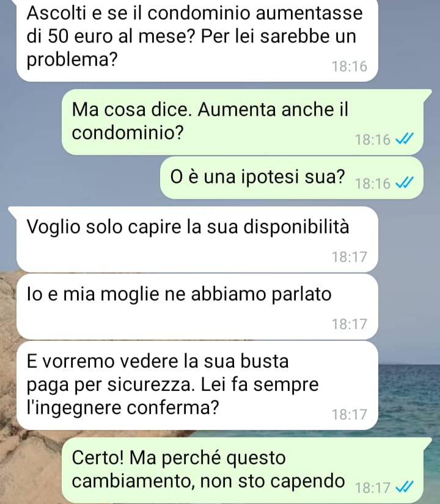Tap the double-check icon beside "O è una ipotesi sua?"
Screen dimensions: 440x504
pyautogui.click(x=405, y=183)
